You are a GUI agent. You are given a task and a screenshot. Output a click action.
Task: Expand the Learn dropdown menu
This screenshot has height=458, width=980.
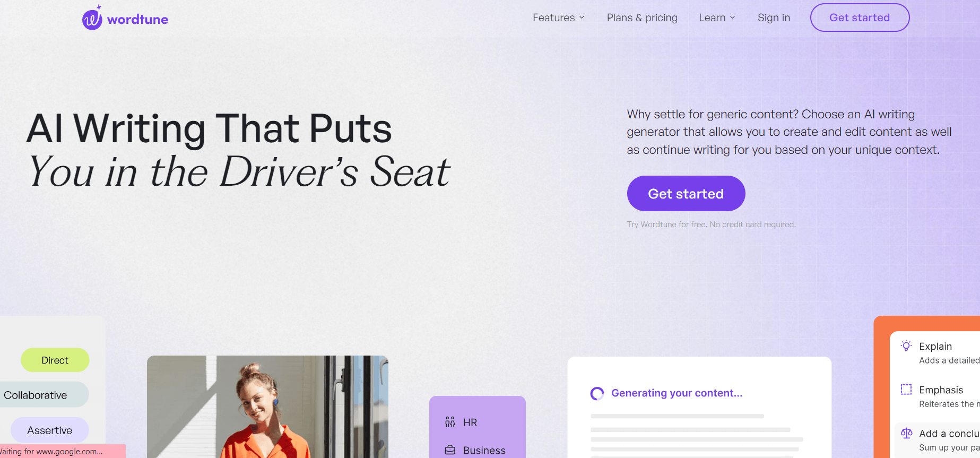(x=717, y=18)
